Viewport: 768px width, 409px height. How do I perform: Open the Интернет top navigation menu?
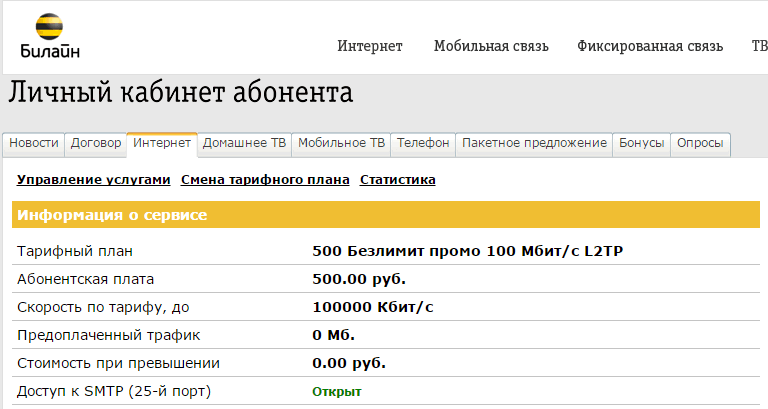pyautogui.click(x=370, y=46)
